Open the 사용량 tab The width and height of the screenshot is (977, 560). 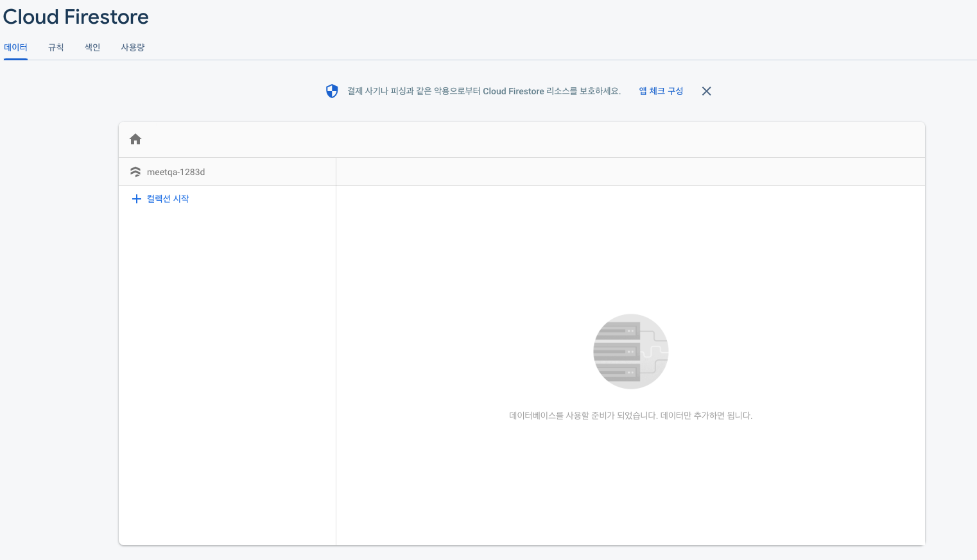pos(133,47)
